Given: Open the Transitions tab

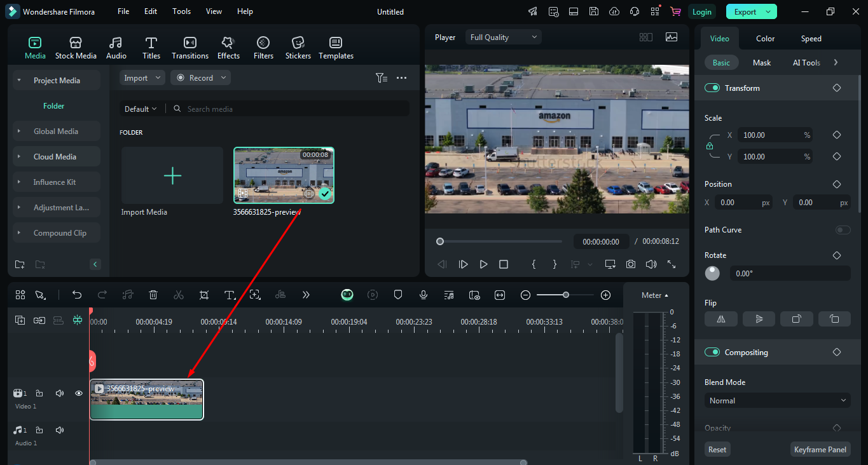Looking at the screenshot, I should pyautogui.click(x=189, y=48).
